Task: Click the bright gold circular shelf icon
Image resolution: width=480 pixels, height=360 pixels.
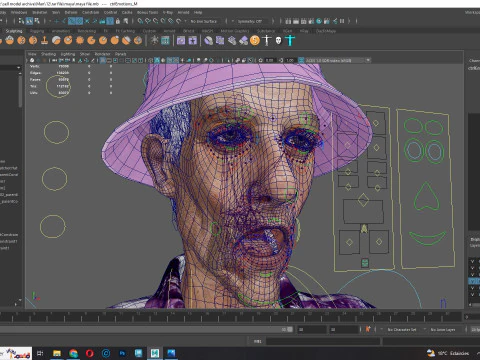Action: click(x=255, y=41)
